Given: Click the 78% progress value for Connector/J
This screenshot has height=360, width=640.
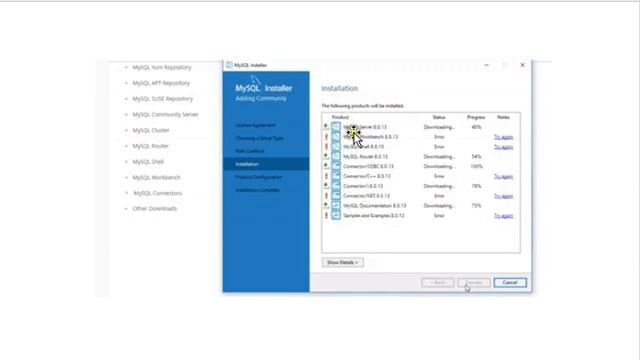Looking at the screenshot, I should [x=476, y=186].
